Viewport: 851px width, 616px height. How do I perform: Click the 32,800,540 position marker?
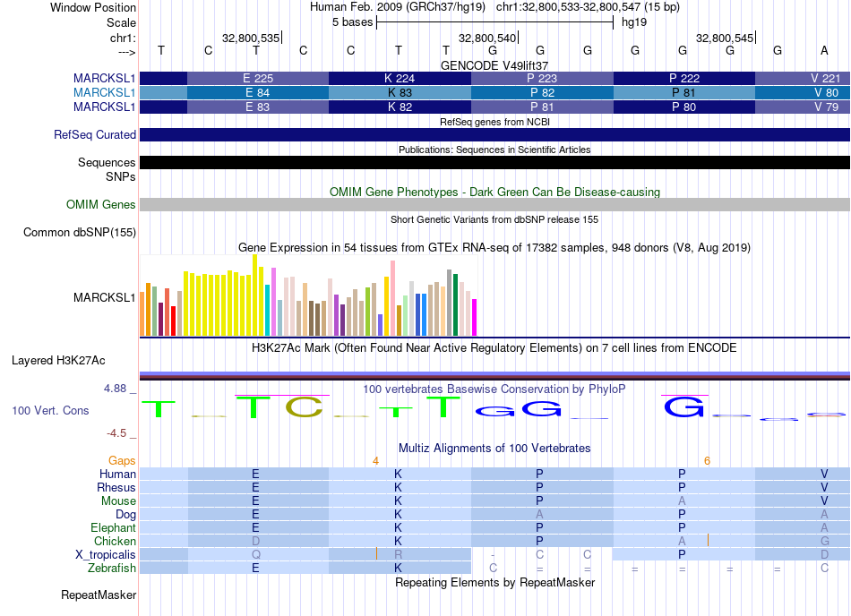487,38
